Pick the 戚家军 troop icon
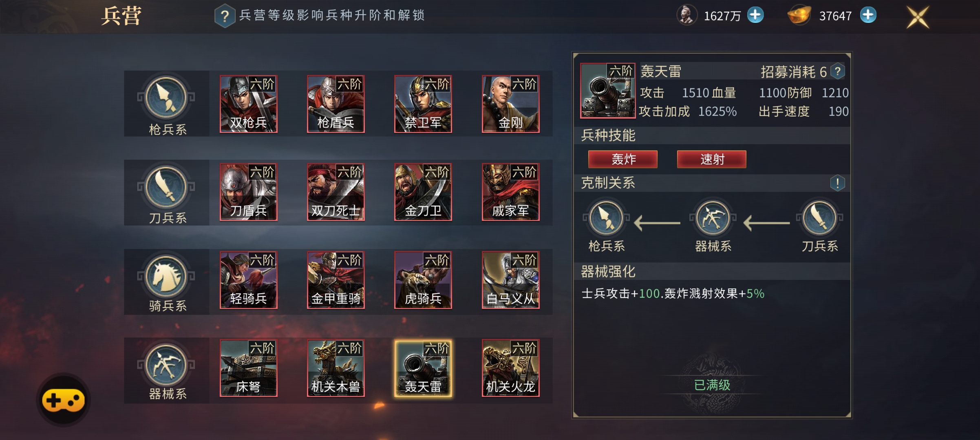Viewport: 980px width, 440px height. click(x=511, y=192)
